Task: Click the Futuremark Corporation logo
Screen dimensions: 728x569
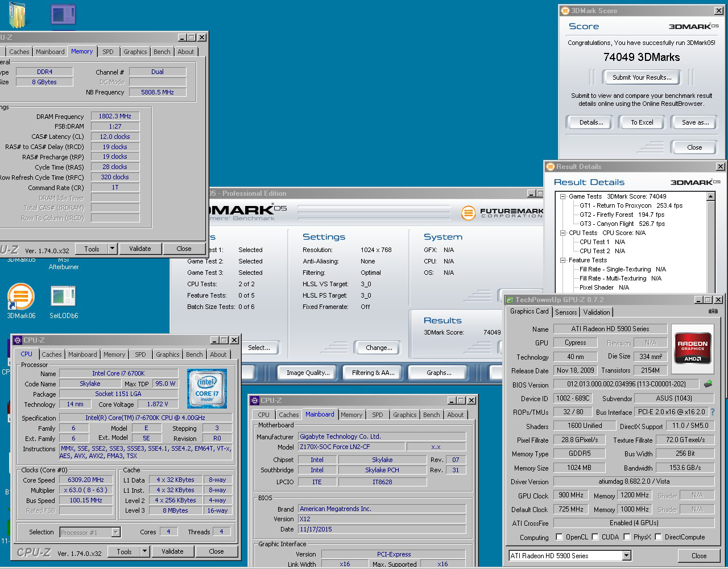Action: tap(502, 213)
